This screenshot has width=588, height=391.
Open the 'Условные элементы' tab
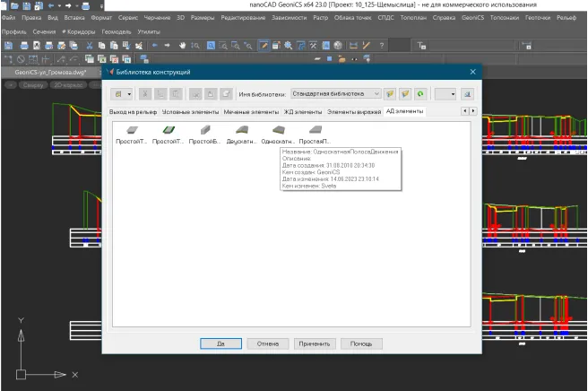tap(190, 111)
